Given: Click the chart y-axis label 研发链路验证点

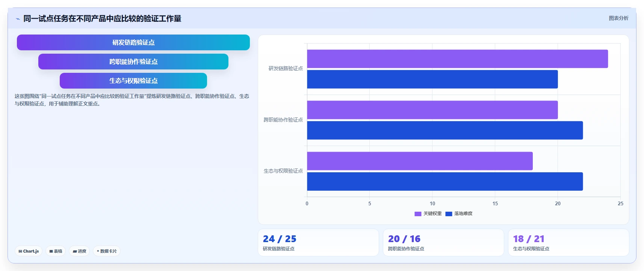Looking at the screenshot, I should [x=286, y=68].
